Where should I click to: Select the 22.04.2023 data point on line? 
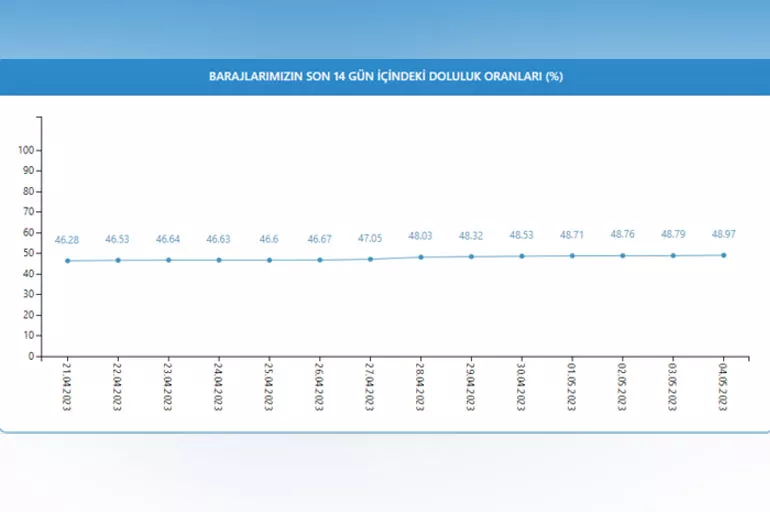[x=118, y=260]
